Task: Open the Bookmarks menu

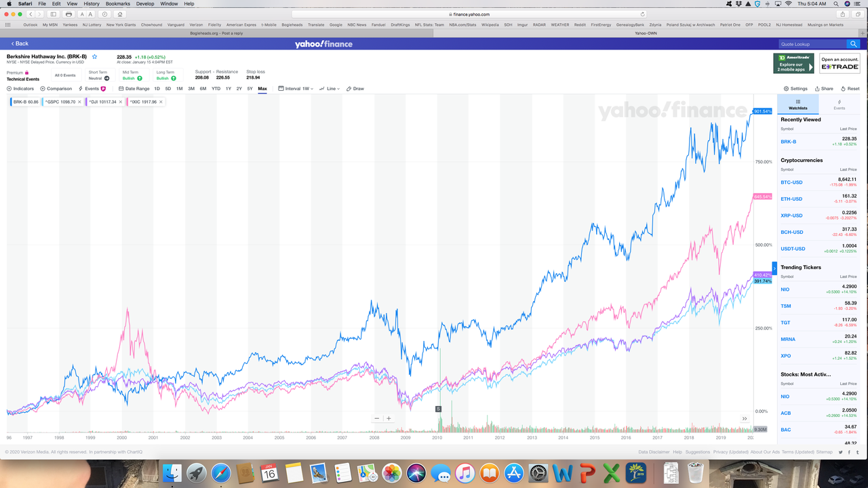Action: click(117, 3)
